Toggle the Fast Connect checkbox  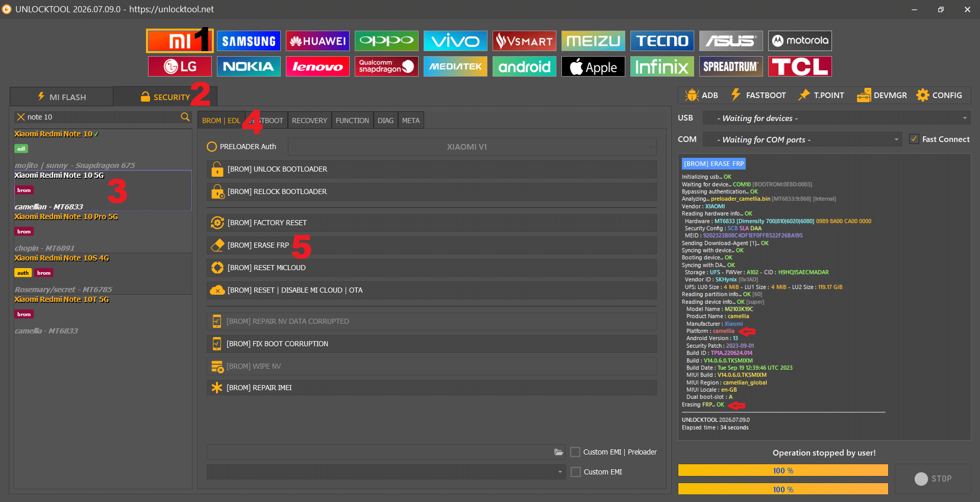coord(914,139)
